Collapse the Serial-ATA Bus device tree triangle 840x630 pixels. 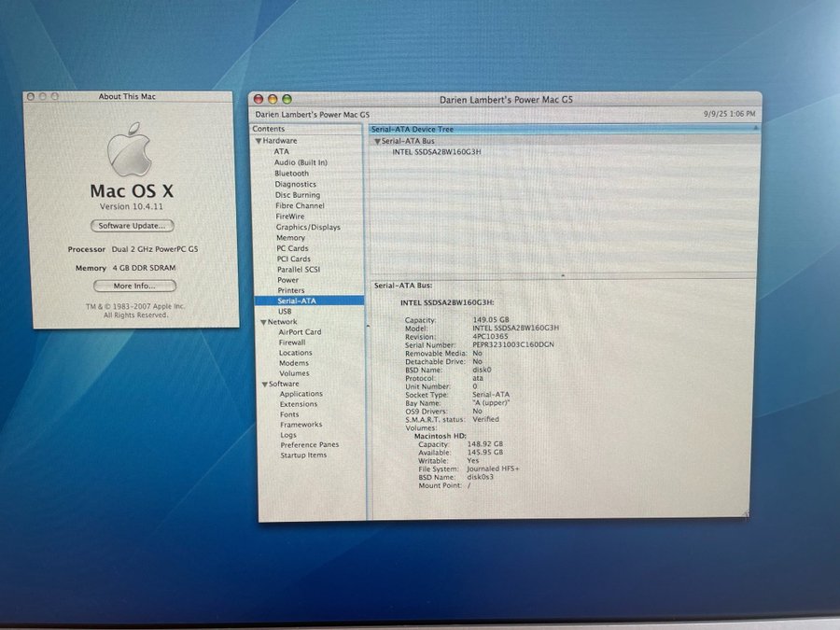tap(377, 142)
